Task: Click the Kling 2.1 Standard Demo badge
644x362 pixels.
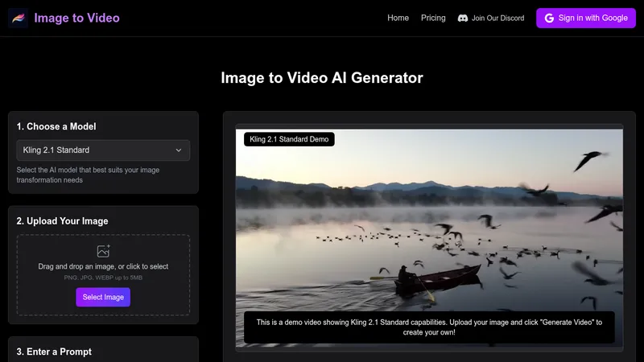Action: pos(289,139)
